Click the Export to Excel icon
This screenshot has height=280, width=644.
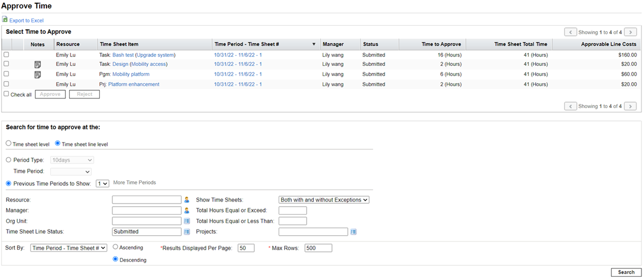click(5, 20)
